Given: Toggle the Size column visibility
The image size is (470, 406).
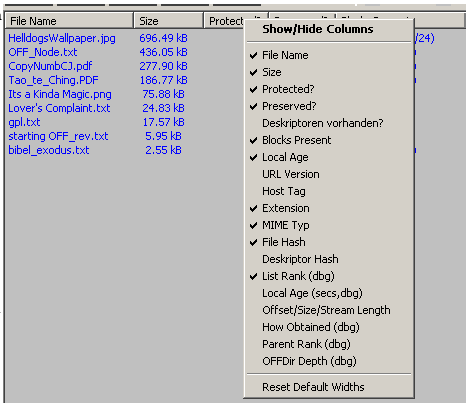Looking at the screenshot, I should [x=328, y=72].
